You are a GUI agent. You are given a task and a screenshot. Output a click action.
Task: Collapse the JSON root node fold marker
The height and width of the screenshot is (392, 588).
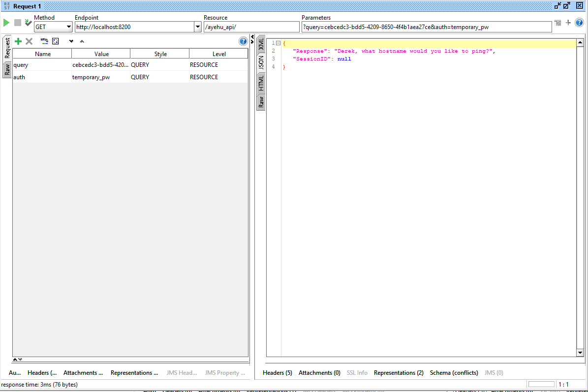click(279, 43)
